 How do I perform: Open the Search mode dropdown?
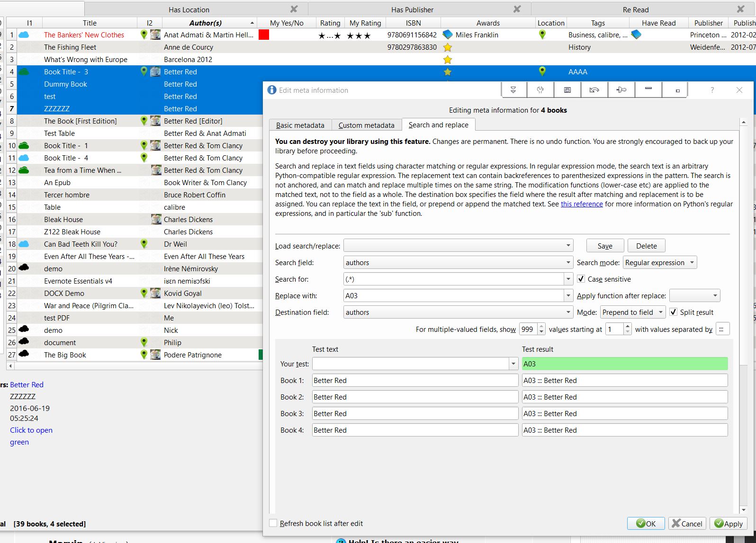coord(660,263)
